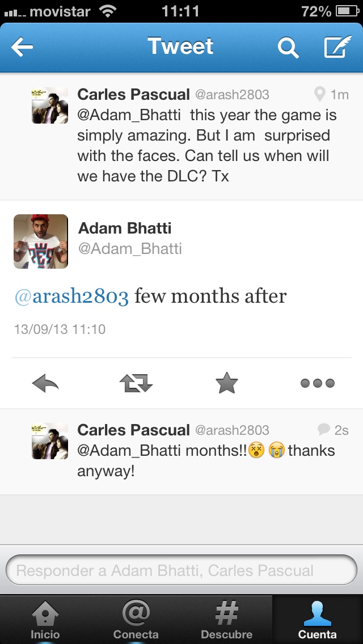363x644 pixels.
Task: Open more options three-dot menu
Action: click(x=318, y=384)
